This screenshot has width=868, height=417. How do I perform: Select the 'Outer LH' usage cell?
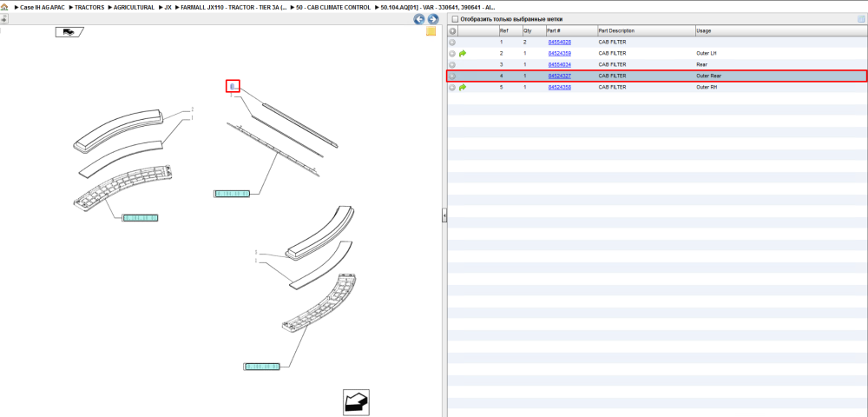[707, 54]
